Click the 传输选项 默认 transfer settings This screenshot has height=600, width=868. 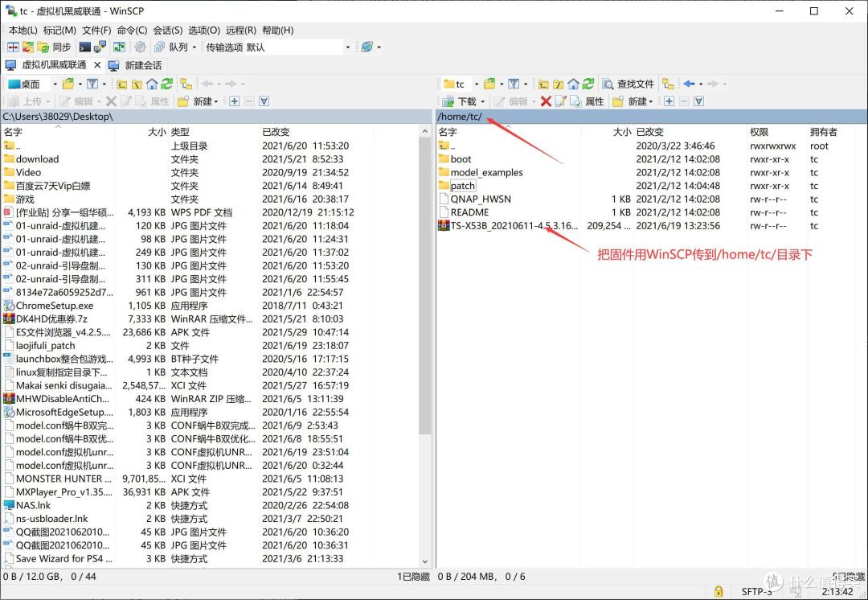tap(235, 46)
